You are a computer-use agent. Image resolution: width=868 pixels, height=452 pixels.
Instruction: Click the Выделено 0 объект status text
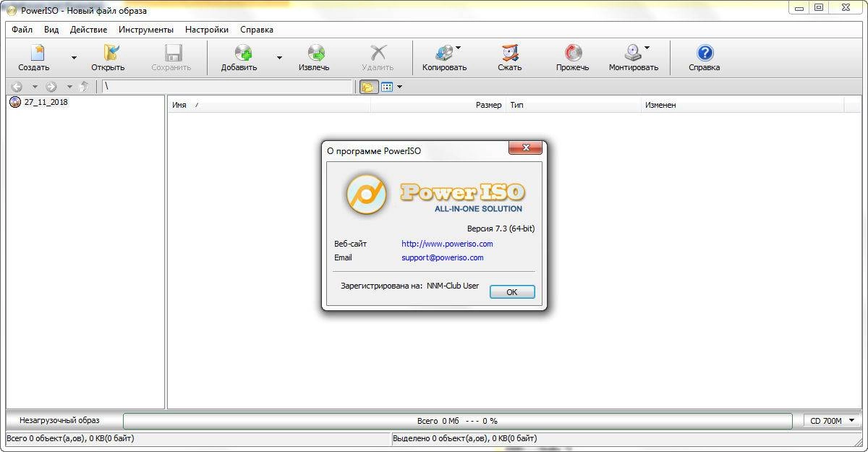(x=465, y=438)
